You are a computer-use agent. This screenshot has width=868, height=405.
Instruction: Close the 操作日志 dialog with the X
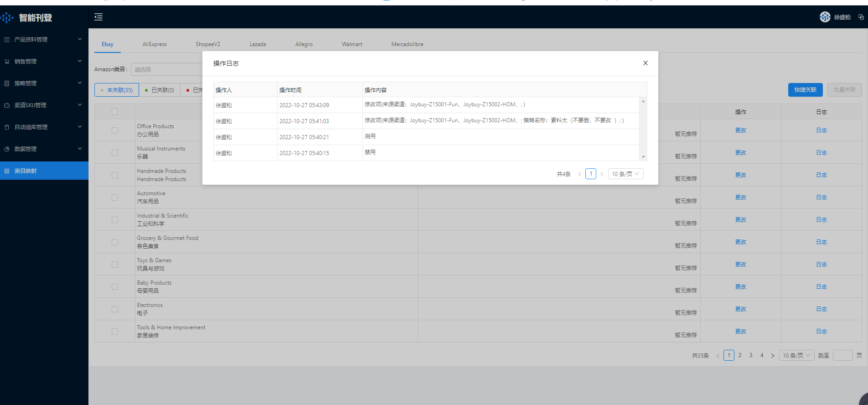645,63
